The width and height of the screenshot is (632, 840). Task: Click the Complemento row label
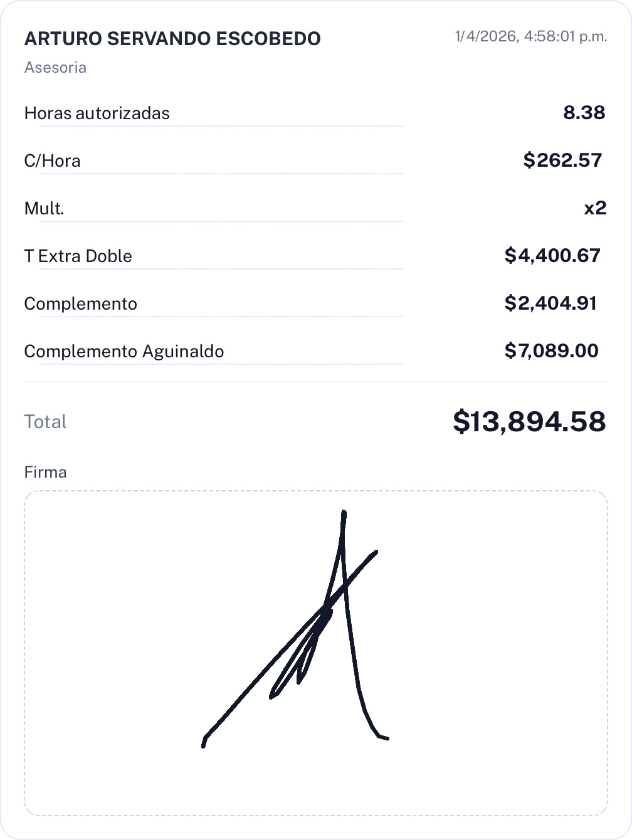[x=80, y=304]
